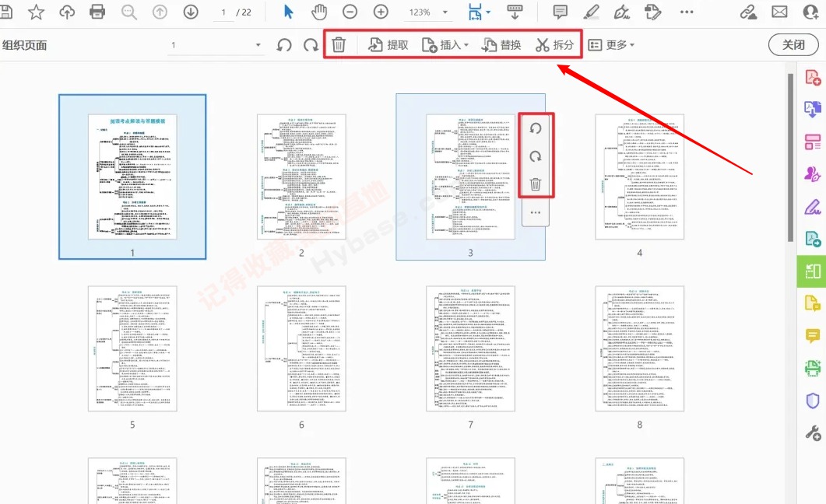Open the Comment sidebar tool
Screen dimensions: 826x504
(812, 336)
